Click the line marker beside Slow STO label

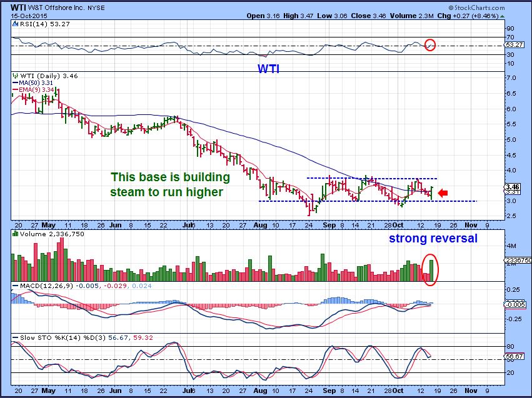15,337
